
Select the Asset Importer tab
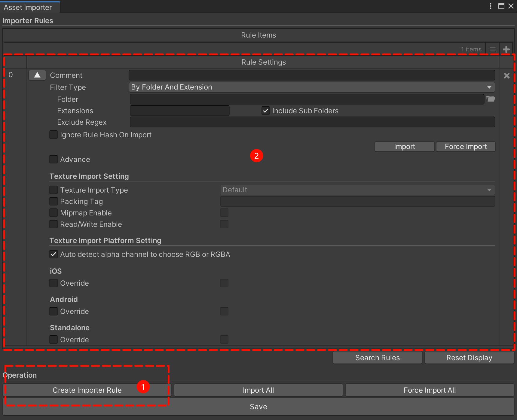point(28,8)
